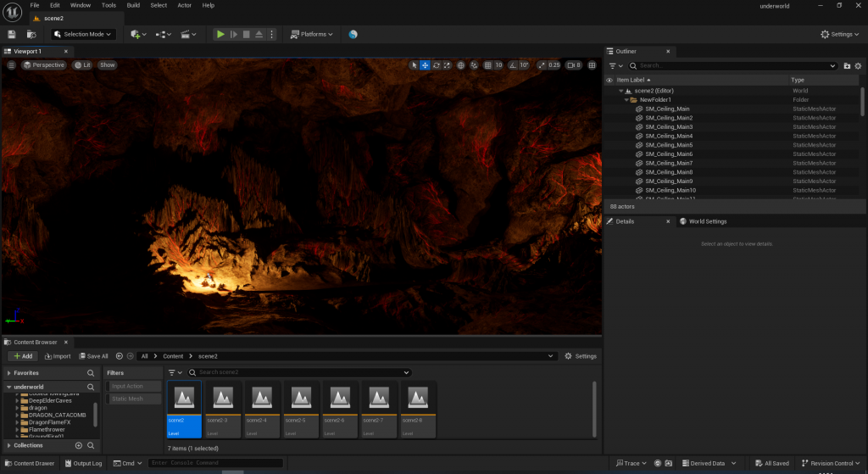This screenshot has height=474, width=868.
Task: Click the Save All button
Action: pos(93,356)
